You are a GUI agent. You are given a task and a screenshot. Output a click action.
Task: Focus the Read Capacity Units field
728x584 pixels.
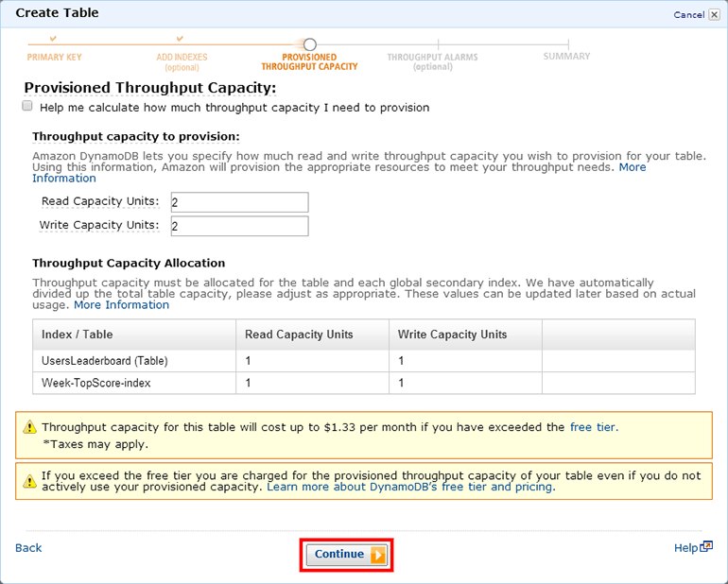pos(239,202)
